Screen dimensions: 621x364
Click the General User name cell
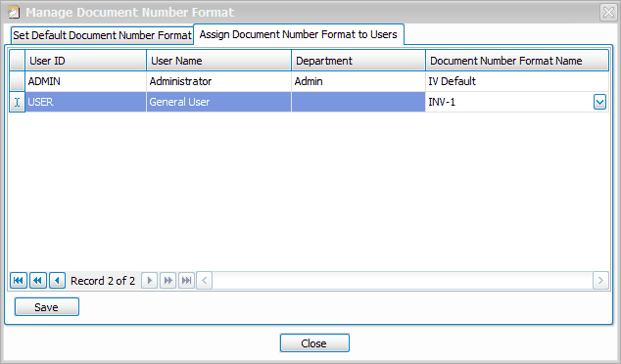pos(218,102)
